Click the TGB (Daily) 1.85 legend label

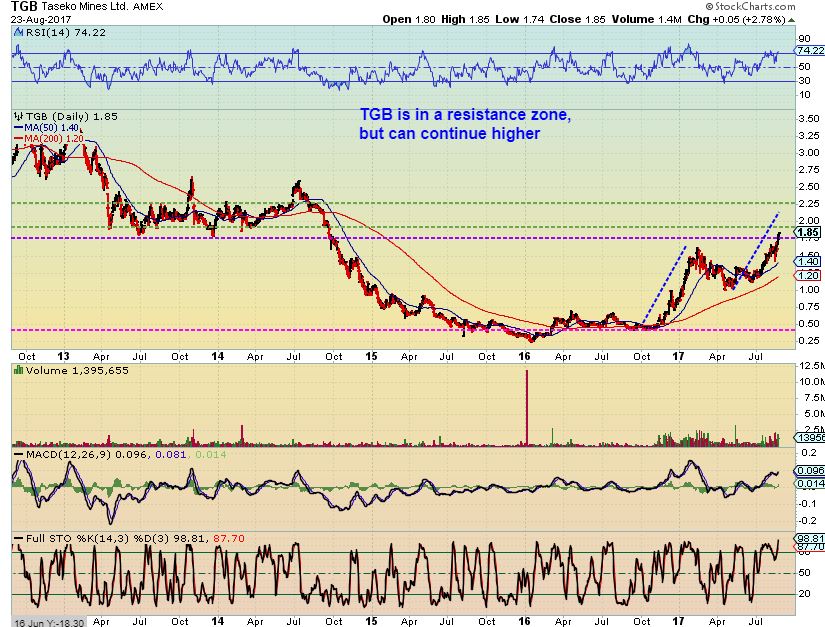coord(72,116)
